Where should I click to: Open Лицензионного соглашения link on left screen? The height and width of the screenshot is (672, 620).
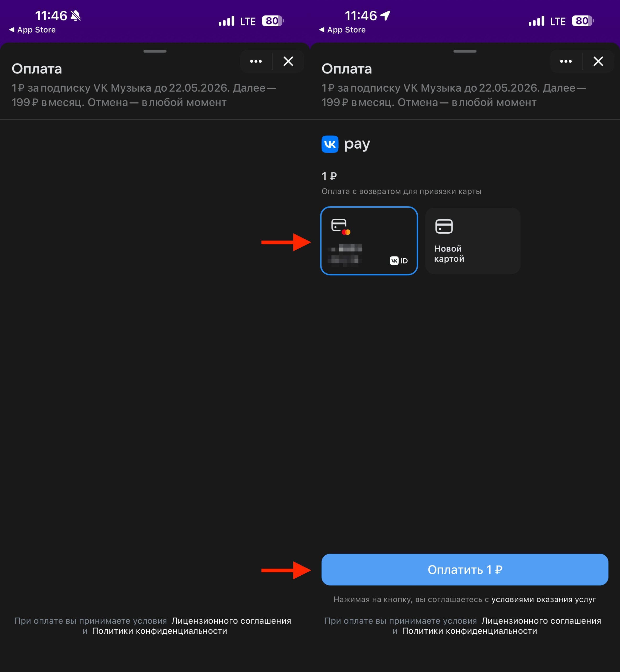[x=231, y=621]
